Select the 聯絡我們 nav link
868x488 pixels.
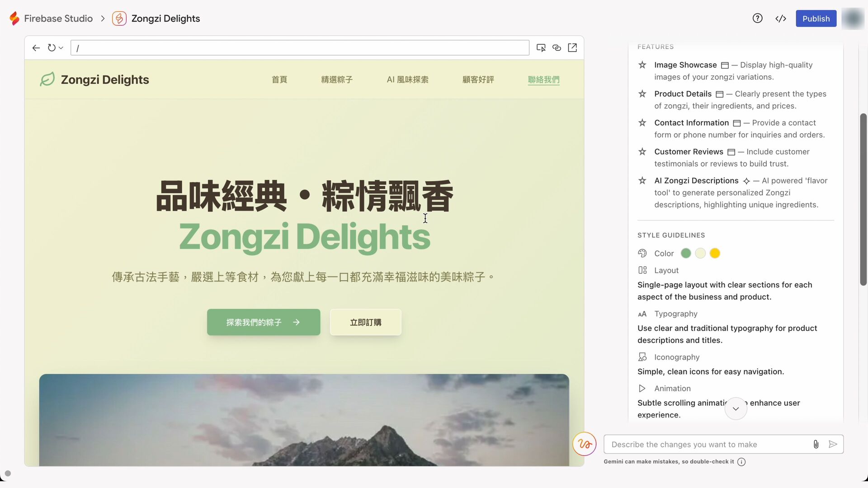pos(544,80)
